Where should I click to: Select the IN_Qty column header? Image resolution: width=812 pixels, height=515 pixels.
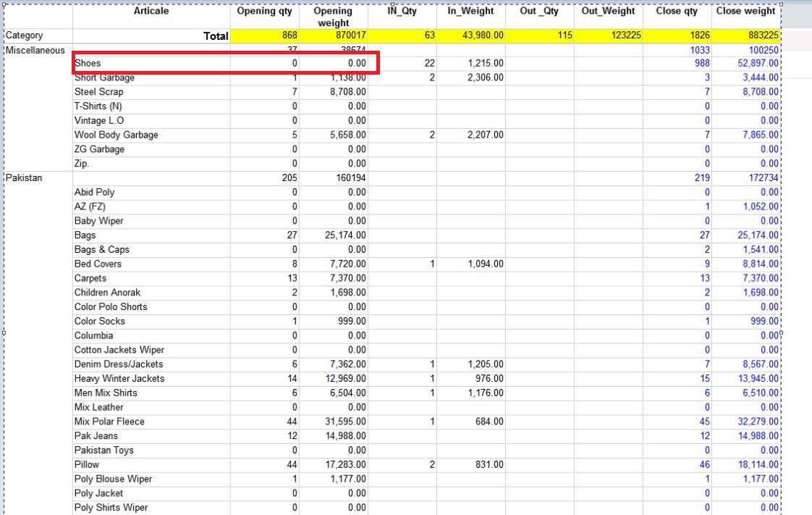point(402,11)
